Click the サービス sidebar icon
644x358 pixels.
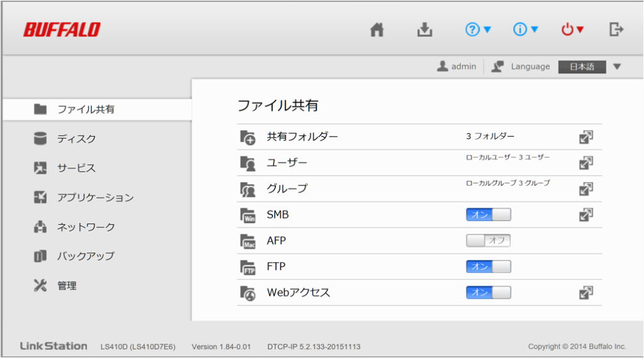point(40,168)
